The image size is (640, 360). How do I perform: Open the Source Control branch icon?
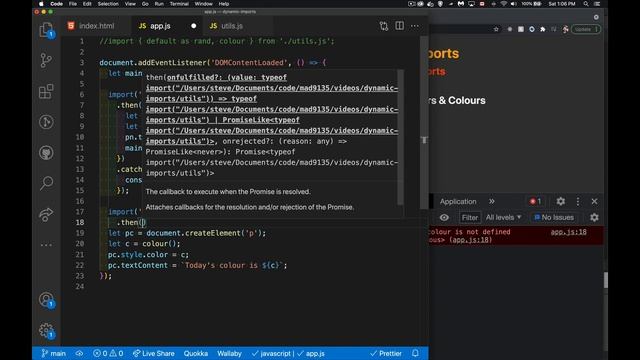point(46,60)
